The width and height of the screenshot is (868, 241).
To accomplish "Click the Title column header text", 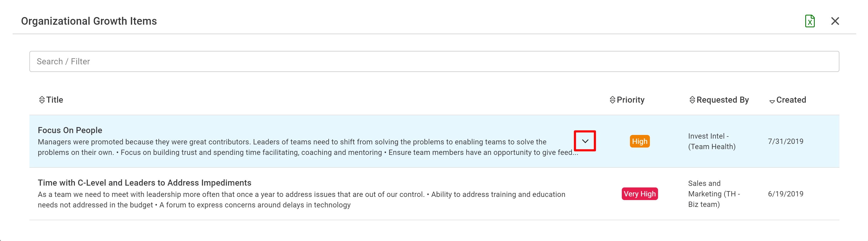I will (x=55, y=100).
